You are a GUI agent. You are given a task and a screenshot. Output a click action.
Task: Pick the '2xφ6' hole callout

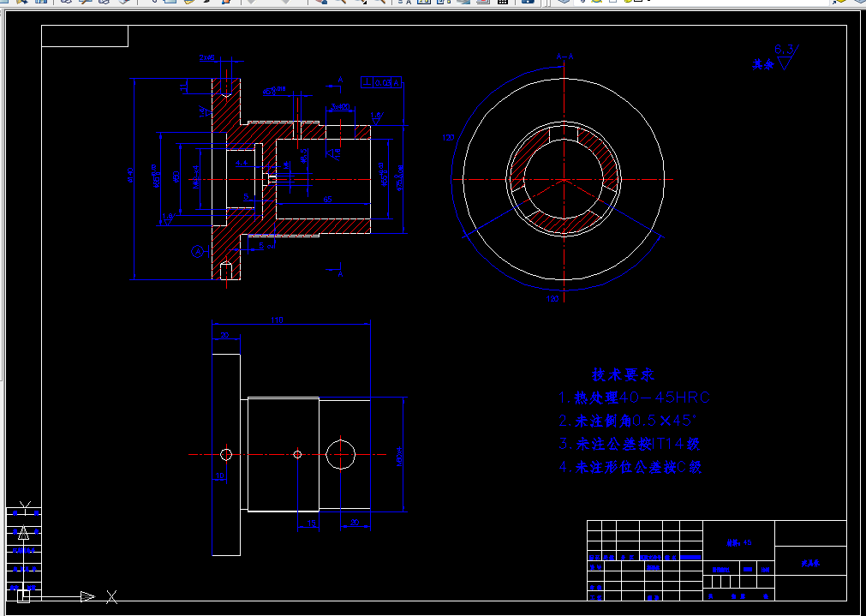pos(207,58)
